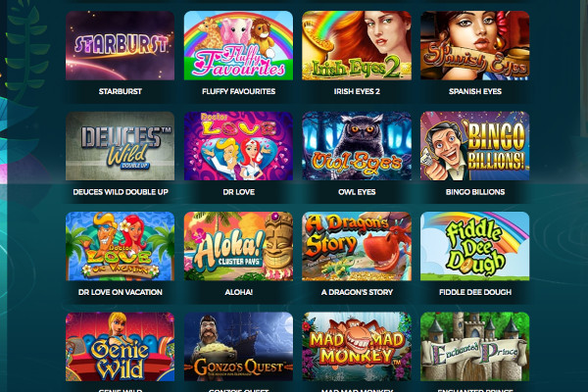The image size is (588, 392).
Task: Click the Mad Mad Monkey thumbnail
Action: click(357, 347)
